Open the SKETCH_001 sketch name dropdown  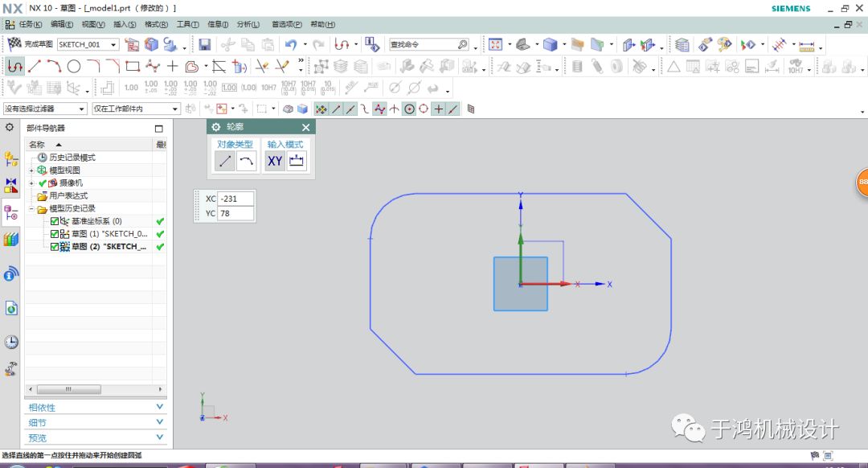[x=113, y=44]
